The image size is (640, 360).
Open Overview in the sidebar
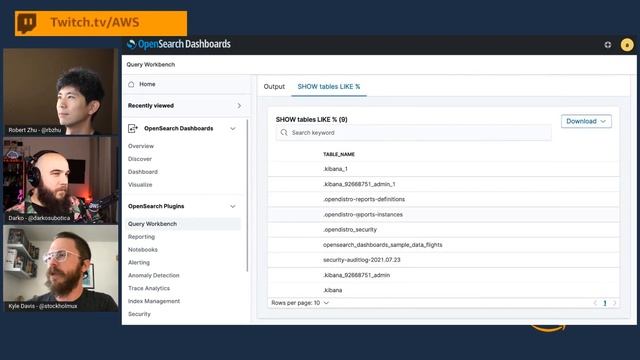pyautogui.click(x=141, y=146)
